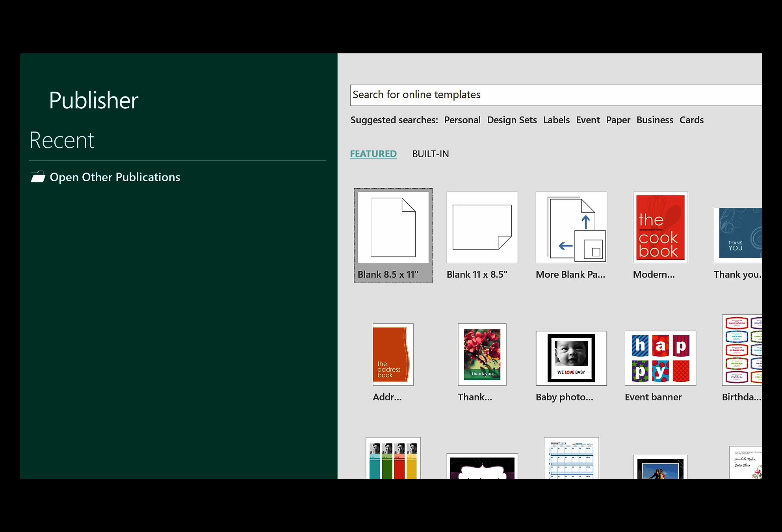782x532 pixels.
Task: Select the Baby photo frame template
Action: [571, 358]
